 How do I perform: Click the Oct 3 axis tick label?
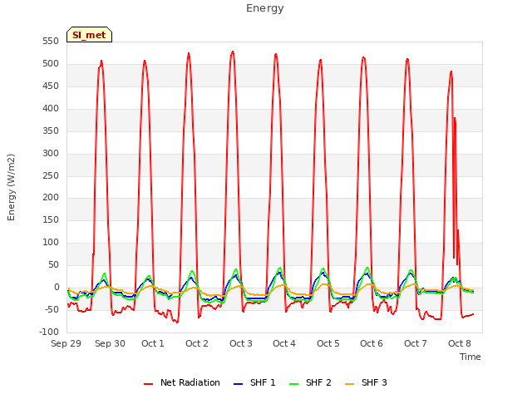(241, 343)
